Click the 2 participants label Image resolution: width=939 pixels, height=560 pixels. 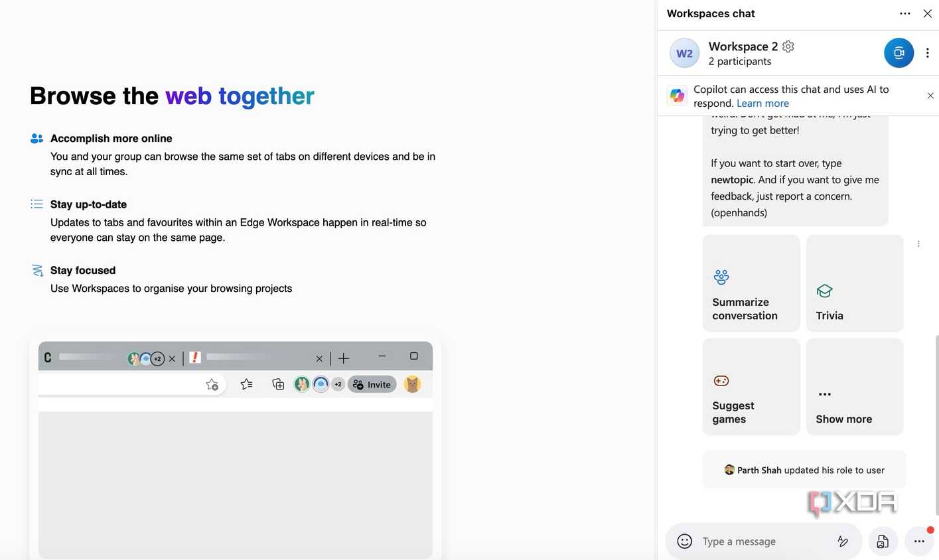(740, 62)
